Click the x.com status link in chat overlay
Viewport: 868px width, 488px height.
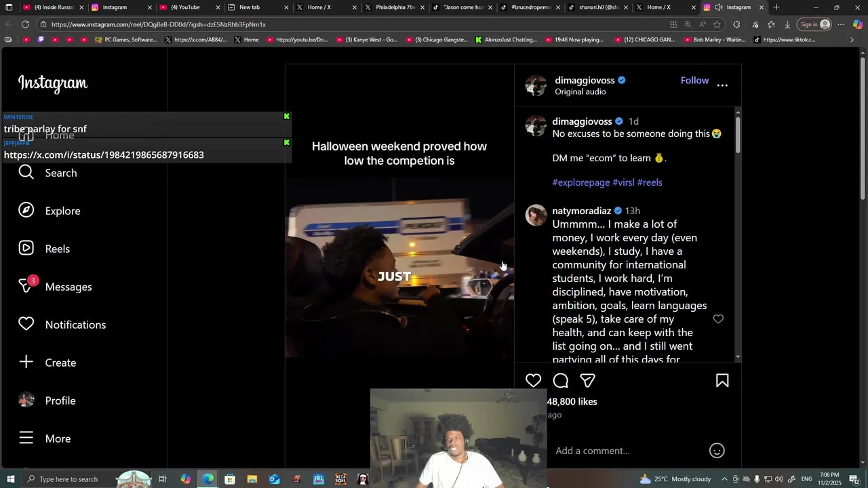pos(104,155)
